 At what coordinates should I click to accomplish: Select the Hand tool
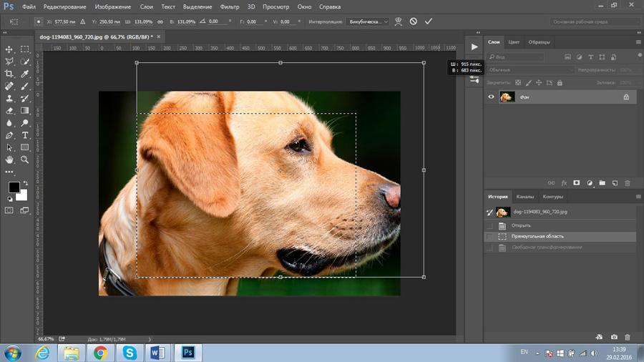9,160
